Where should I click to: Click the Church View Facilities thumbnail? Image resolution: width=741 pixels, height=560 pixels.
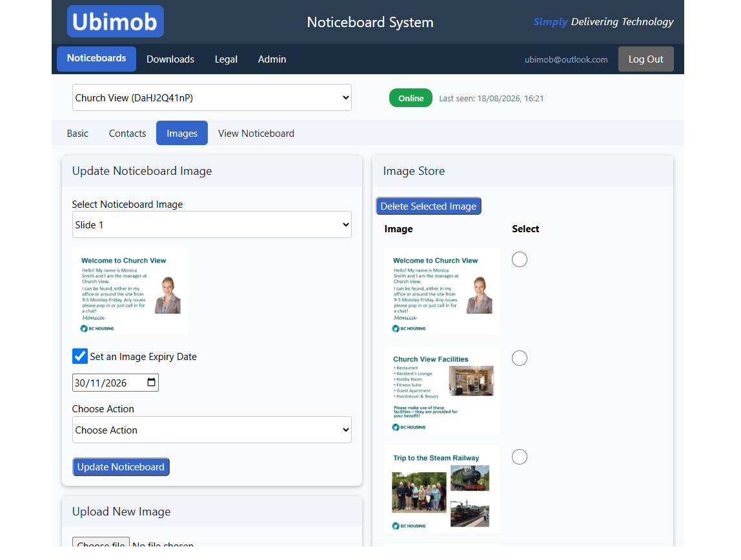click(442, 390)
